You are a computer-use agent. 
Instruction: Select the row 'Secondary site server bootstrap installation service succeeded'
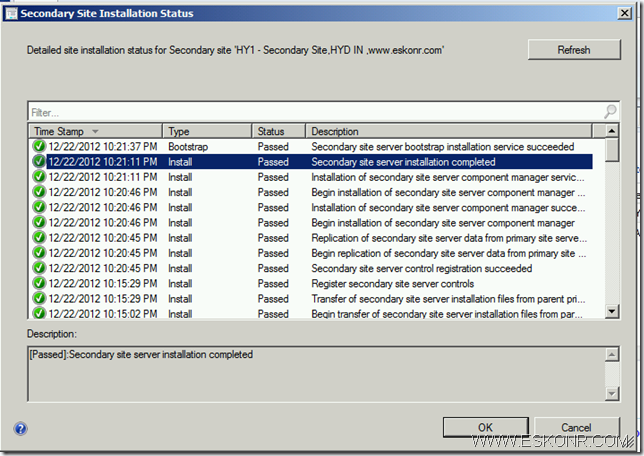pos(312,146)
